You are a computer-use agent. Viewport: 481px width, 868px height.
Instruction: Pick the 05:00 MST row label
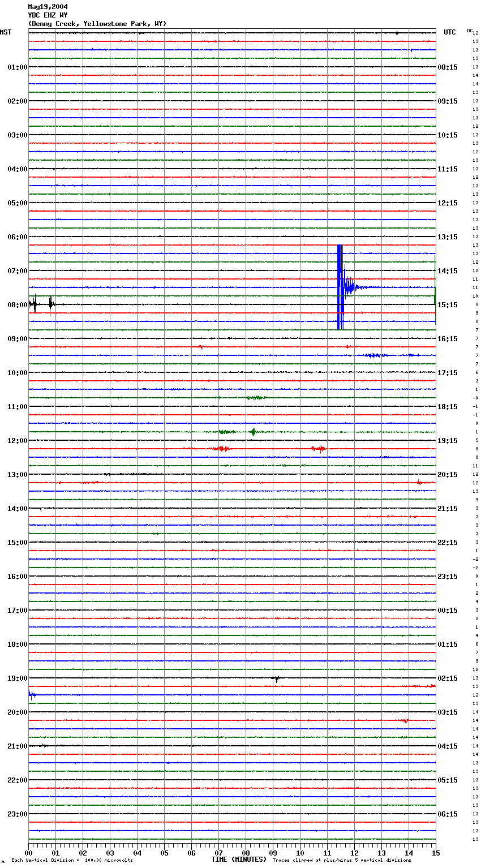[18, 203]
